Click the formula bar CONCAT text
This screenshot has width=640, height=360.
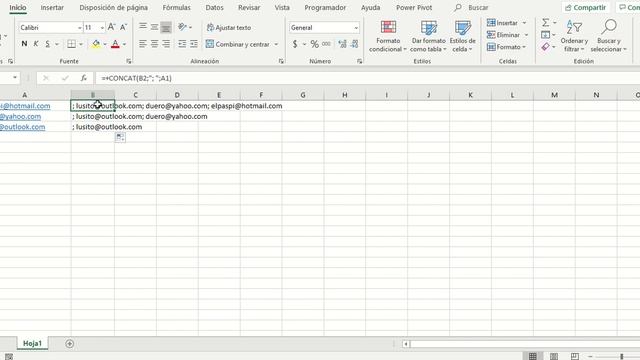point(136,78)
